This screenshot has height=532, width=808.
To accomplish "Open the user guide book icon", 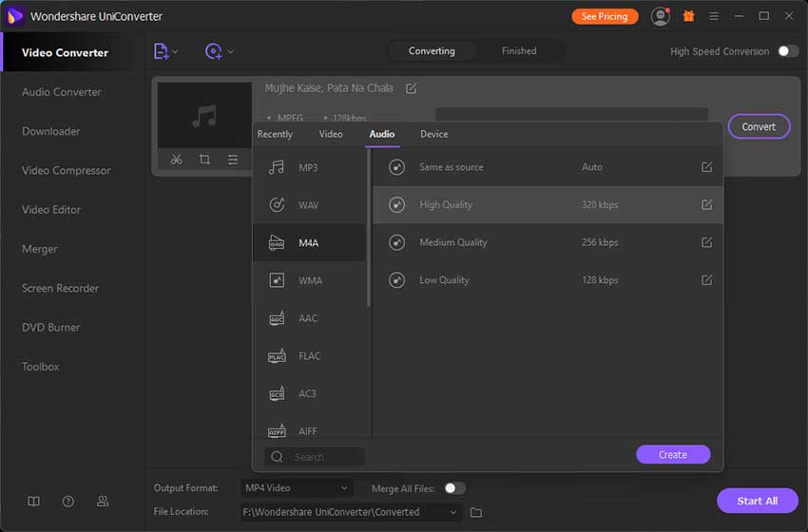I will (33, 501).
